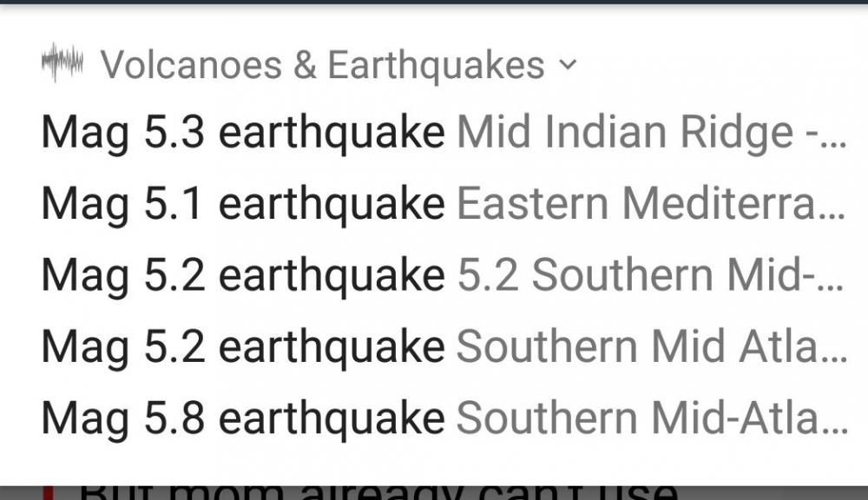Open the Mag 5.2 headline beside '5.2 Southern Mid-'

[x=243, y=276]
